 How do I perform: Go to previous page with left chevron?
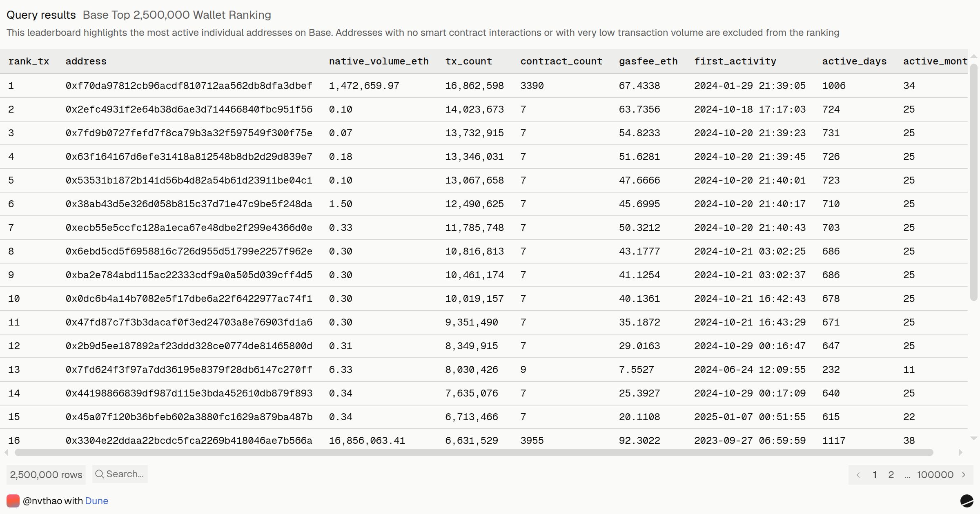click(858, 475)
